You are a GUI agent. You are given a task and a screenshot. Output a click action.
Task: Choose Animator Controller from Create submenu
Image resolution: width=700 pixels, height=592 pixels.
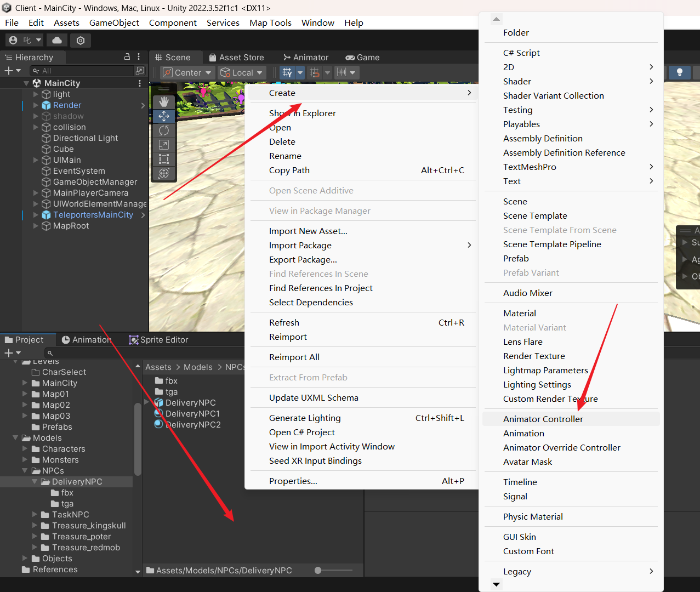coord(543,419)
